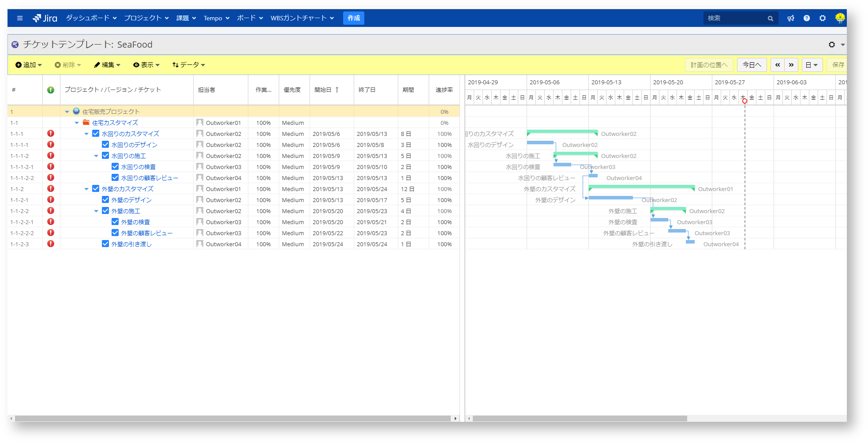The image size is (868, 443).
Task: Click the 計画の位置へ button
Action: 709,65
